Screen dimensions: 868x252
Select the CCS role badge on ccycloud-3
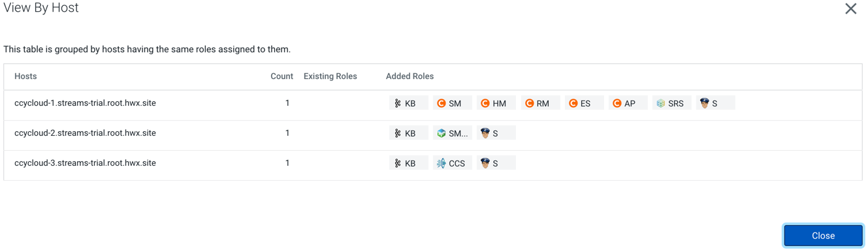point(453,163)
